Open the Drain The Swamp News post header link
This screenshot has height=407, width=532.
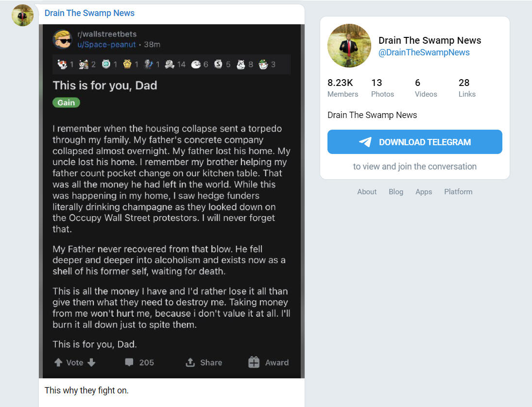point(89,13)
